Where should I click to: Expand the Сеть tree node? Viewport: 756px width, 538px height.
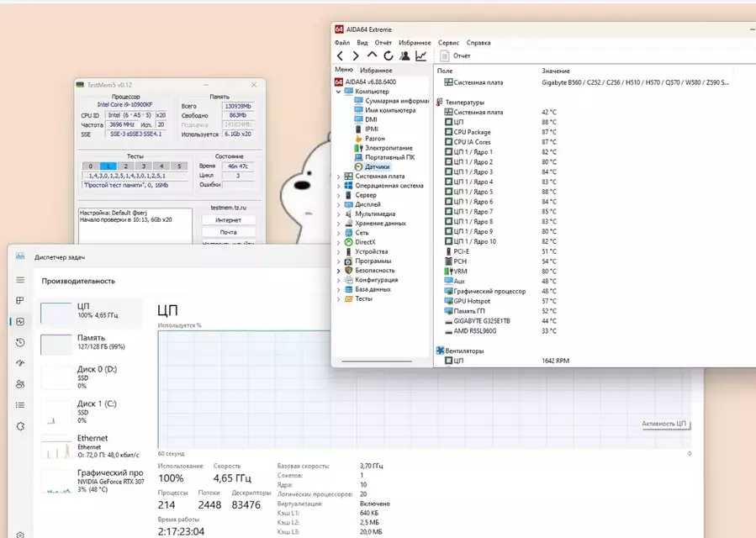[338, 233]
